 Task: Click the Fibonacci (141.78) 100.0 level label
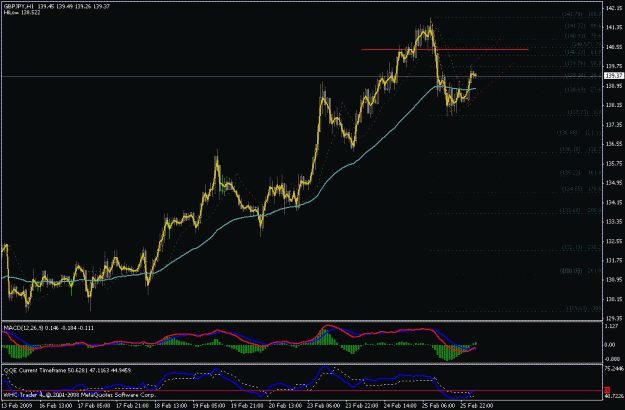coord(582,14)
